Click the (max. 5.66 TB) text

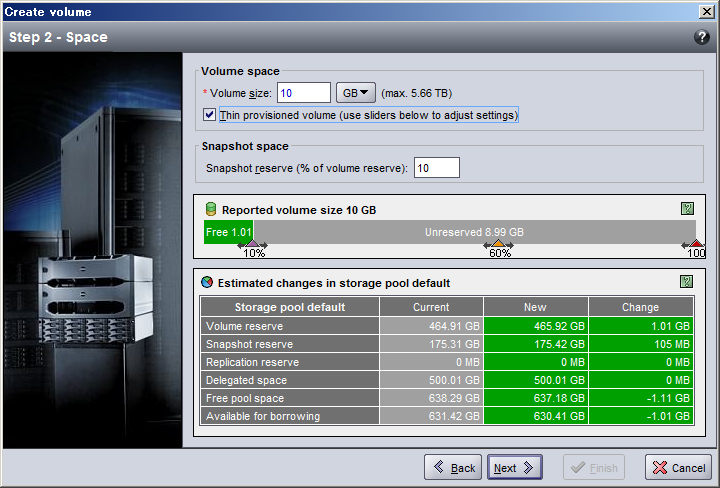click(x=416, y=93)
